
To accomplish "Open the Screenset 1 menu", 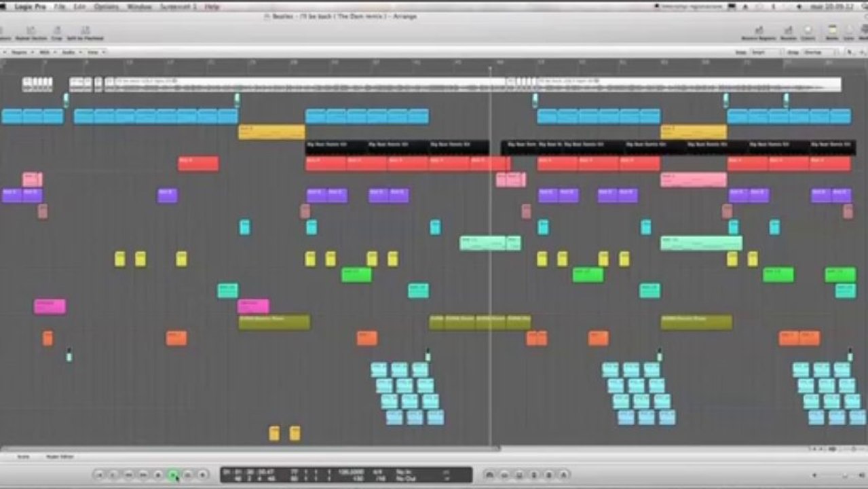I will 179,6.
